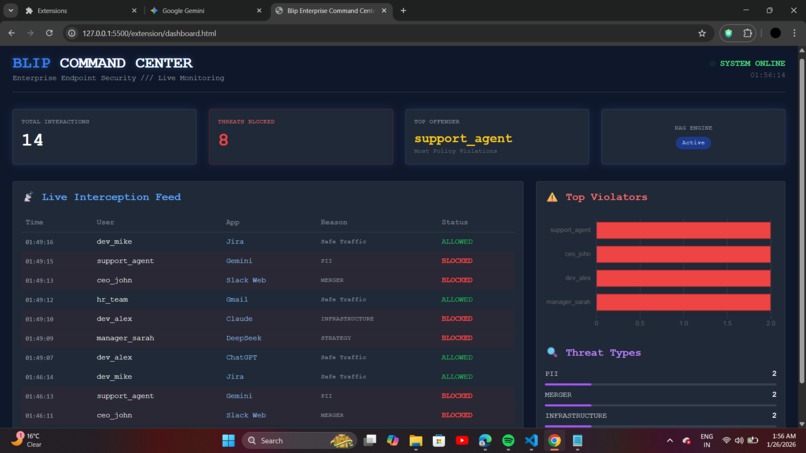Open the tab search dropdown arrow
Viewport: 806px width, 453px height.
pos(10,10)
